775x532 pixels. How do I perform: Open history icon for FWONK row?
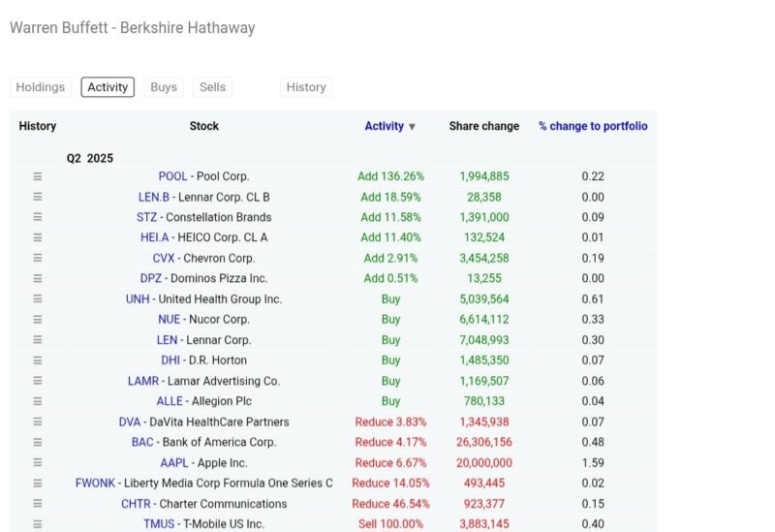[x=38, y=483]
